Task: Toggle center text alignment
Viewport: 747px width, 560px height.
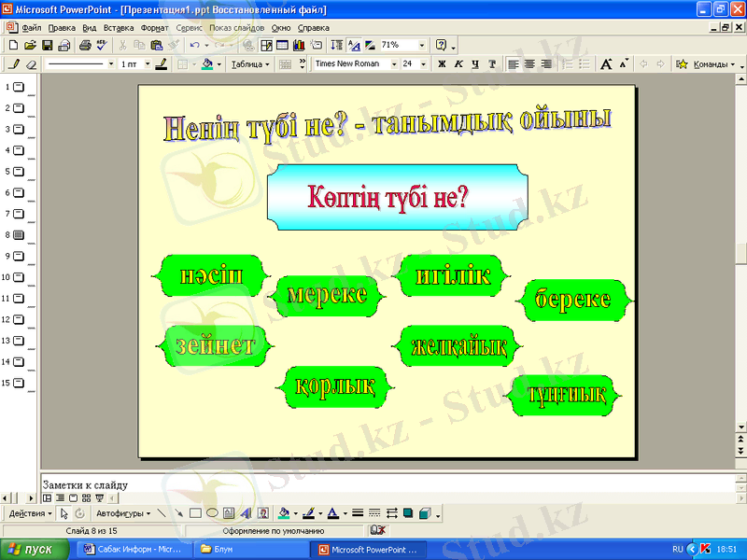Action: pos(530,64)
